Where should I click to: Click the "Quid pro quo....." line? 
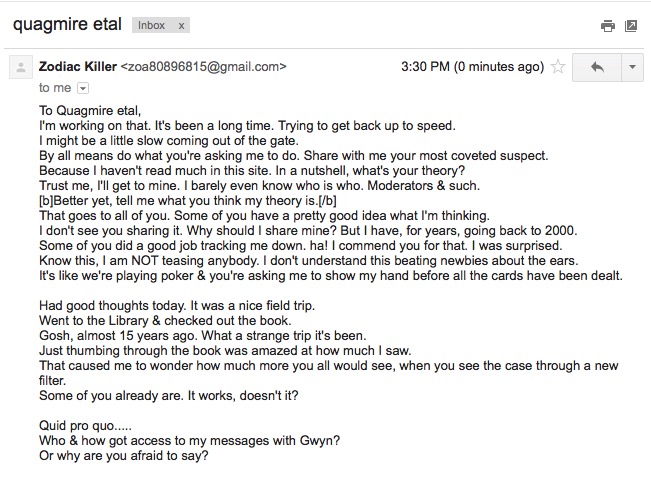pyautogui.click(x=85, y=425)
